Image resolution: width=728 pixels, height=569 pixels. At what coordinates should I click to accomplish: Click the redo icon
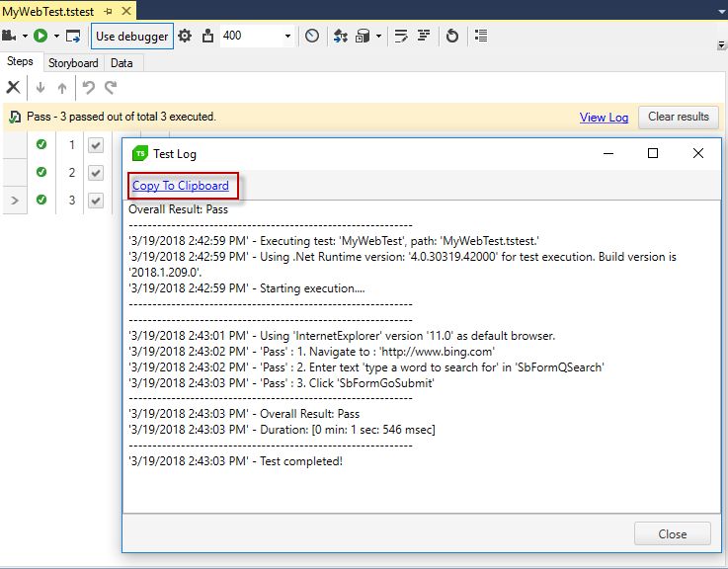(x=111, y=87)
